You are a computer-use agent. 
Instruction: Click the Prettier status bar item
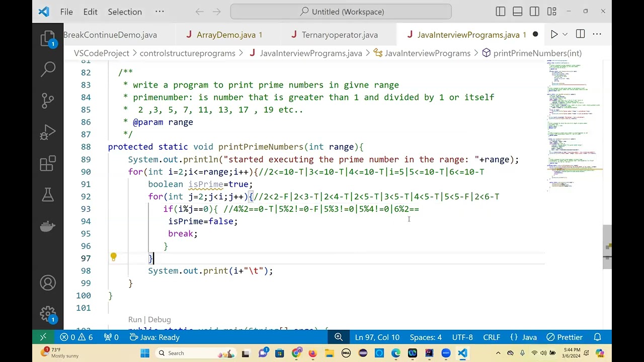[565, 337]
